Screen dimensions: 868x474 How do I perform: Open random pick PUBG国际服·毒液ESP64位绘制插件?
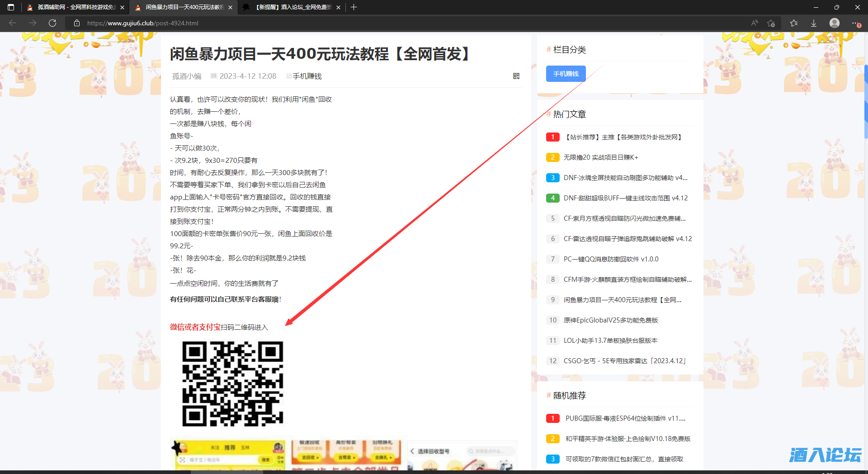click(625, 418)
